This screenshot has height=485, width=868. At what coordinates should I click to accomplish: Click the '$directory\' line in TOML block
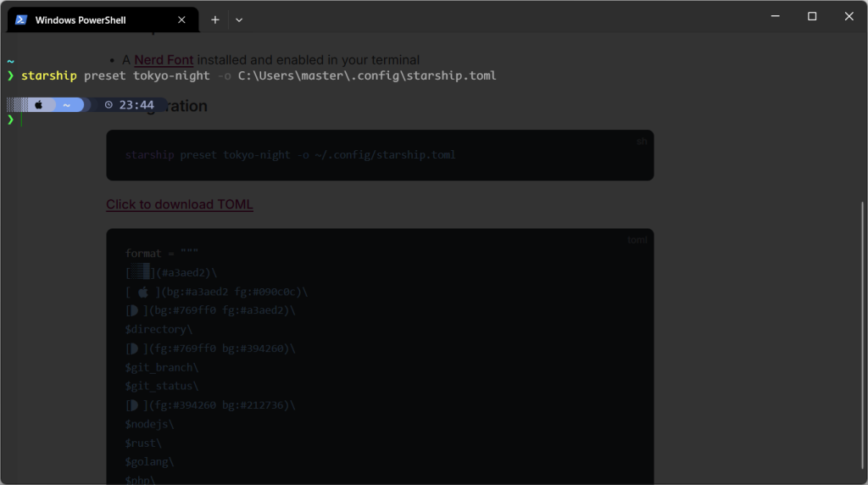click(159, 330)
